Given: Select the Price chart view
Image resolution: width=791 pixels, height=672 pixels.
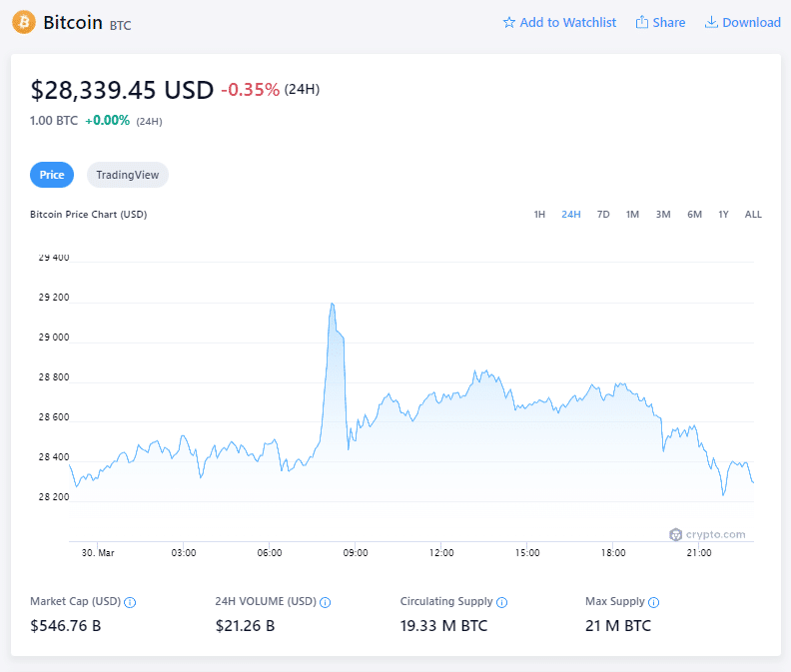Looking at the screenshot, I should (52, 175).
